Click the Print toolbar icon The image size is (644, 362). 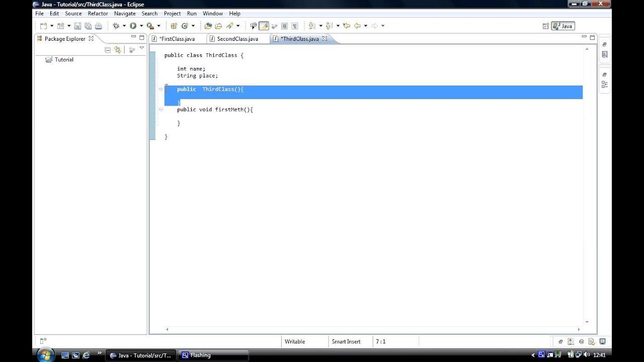point(98,26)
